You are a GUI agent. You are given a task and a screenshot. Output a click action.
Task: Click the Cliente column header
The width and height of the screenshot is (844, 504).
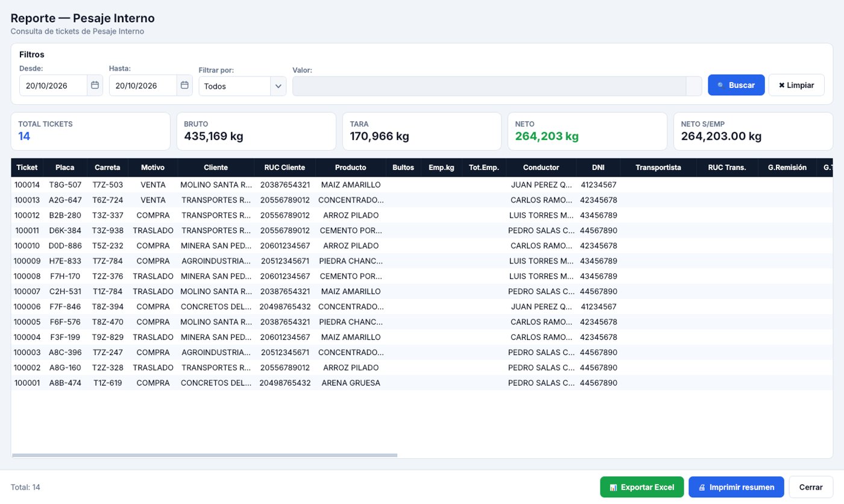tap(216, 168)
